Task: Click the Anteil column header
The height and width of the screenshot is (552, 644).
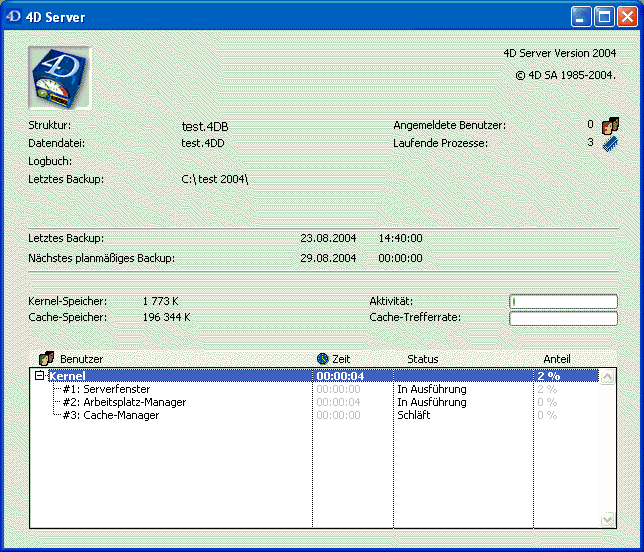Action: point(557,358)
